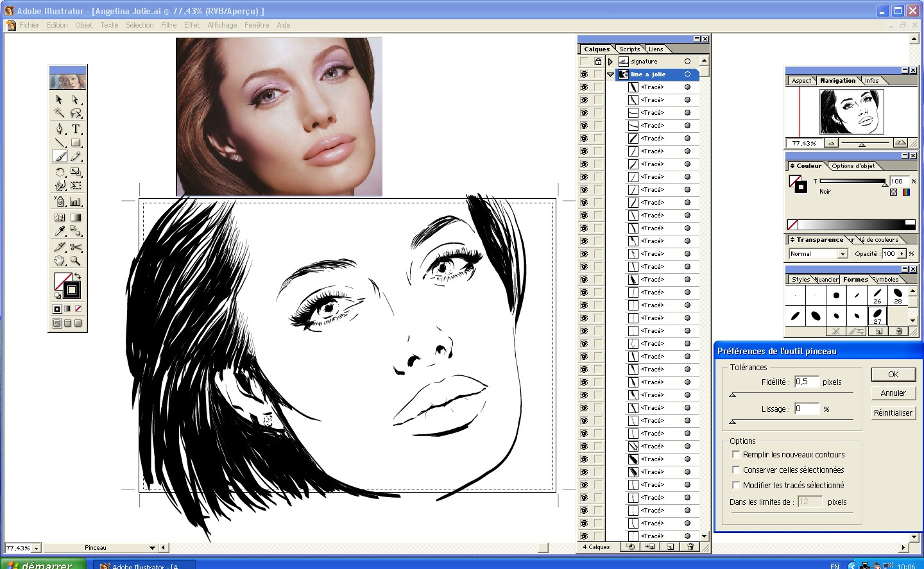Click Réinitialiser in brush preferences dialog
924x569 pixels.
(893, 413)
